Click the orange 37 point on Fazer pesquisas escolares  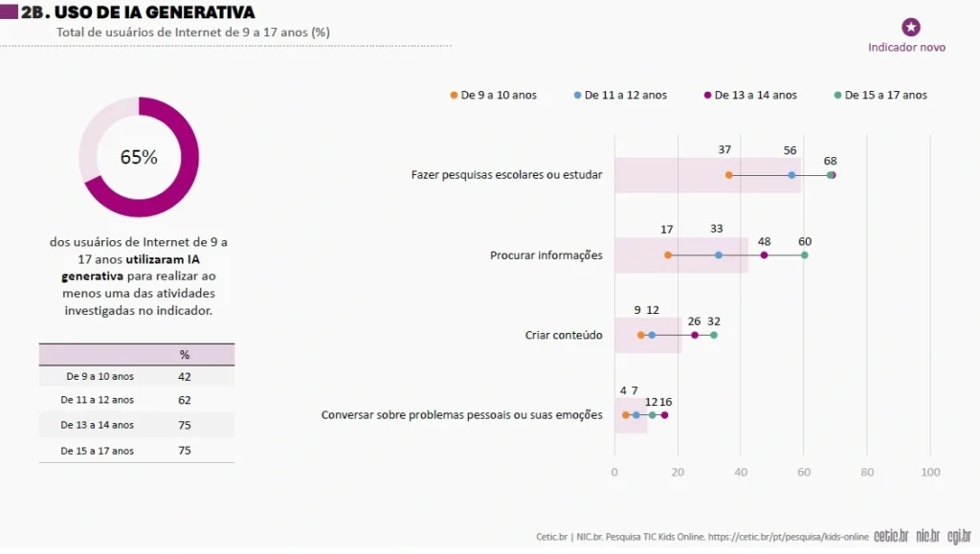[x=728, y=175]
